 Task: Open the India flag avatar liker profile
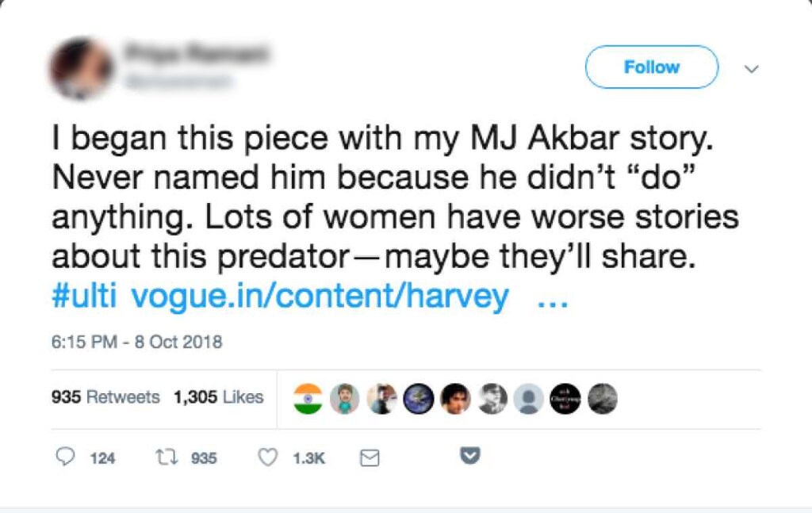coord(308,398)
